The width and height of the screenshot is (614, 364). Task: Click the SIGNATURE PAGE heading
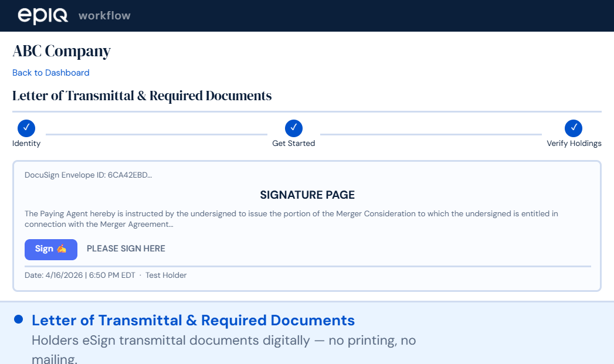(x=307, y=195)
